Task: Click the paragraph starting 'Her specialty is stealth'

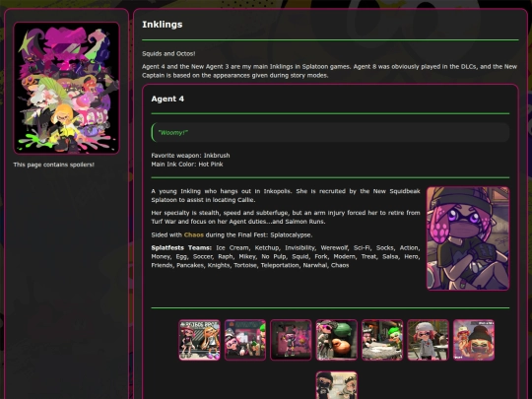Action: pyautogui.click(x=286, y=217)
